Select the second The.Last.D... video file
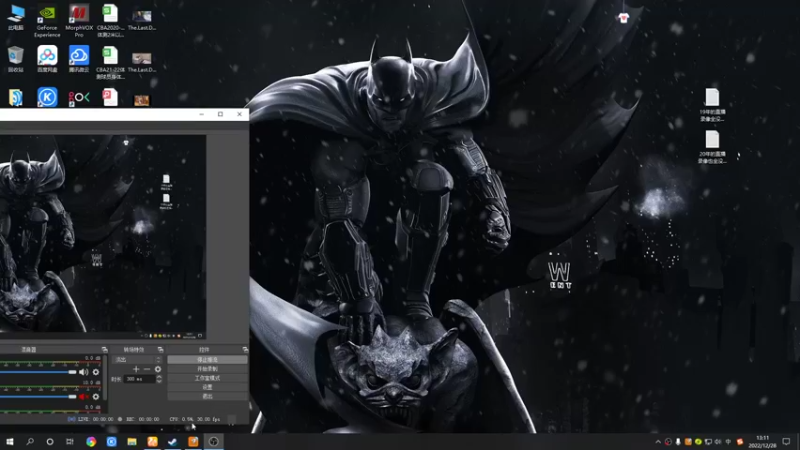The width and height of the screenshot is (800, 450). 142,61
